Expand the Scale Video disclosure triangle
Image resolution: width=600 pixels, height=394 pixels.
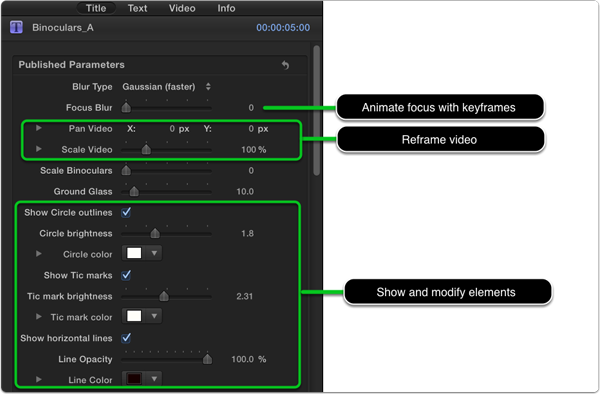(x=39, y=149)
